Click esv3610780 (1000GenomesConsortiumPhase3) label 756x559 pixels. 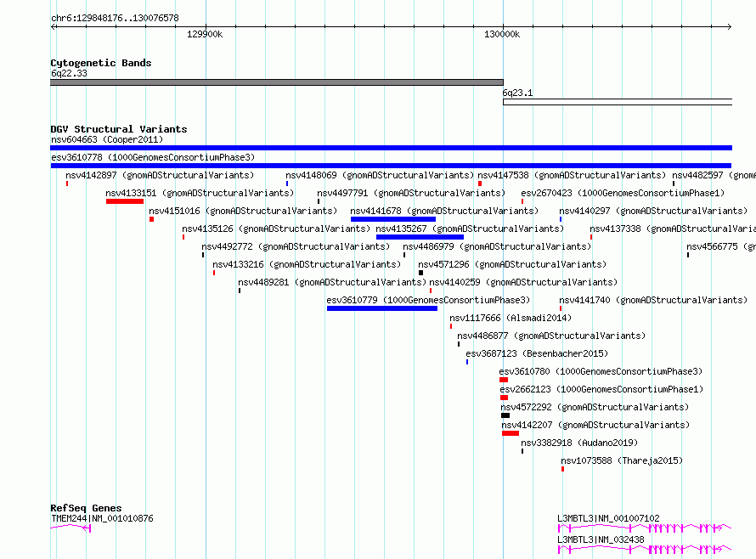click(601, 371)
